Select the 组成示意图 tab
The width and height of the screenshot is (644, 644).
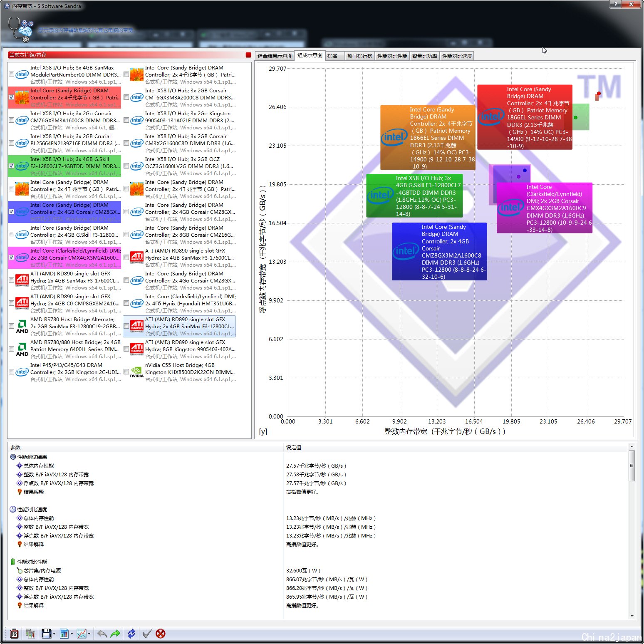tap(310, 55)
